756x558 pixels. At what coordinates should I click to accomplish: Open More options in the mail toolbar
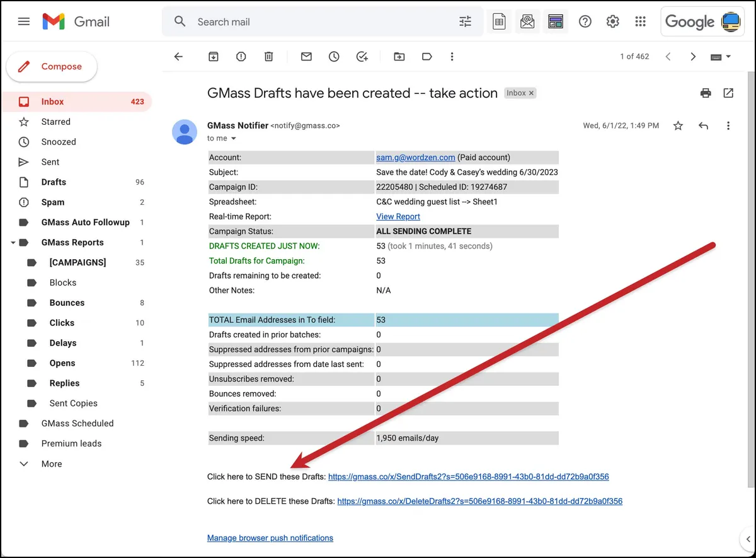point(452,57)
